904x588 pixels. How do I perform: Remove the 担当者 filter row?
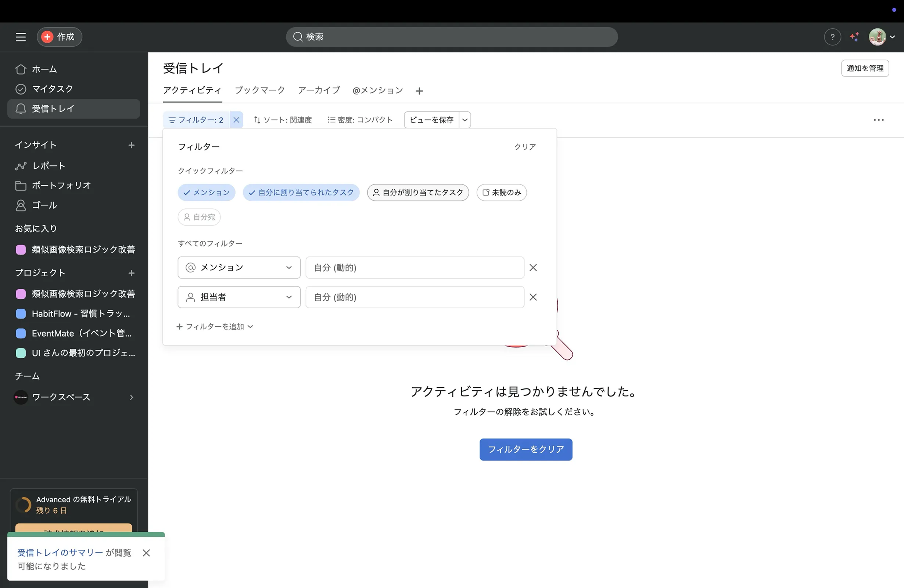point(533,297)
